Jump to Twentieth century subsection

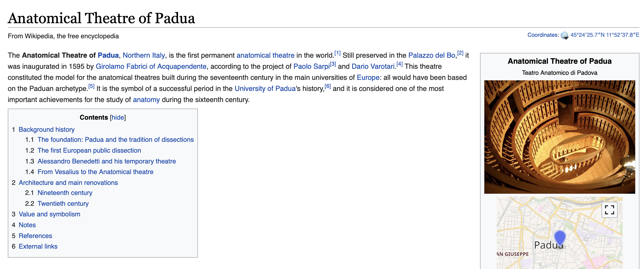(63, 204)
